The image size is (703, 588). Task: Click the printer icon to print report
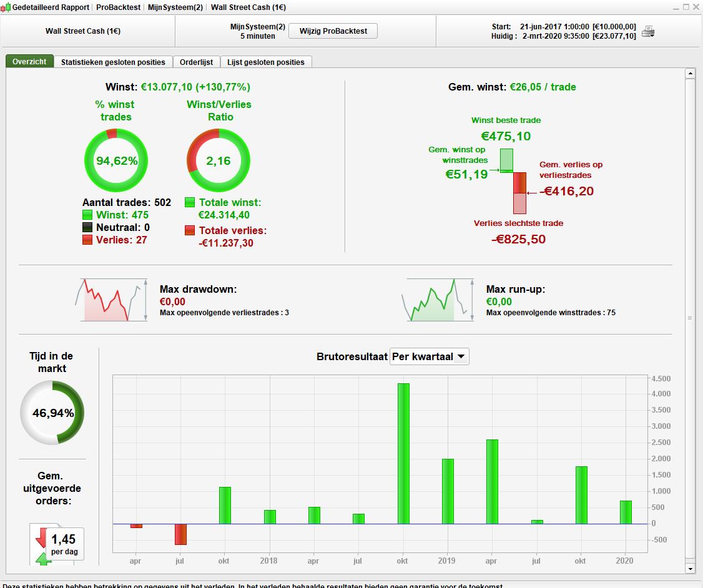click(x=648, y=31)
